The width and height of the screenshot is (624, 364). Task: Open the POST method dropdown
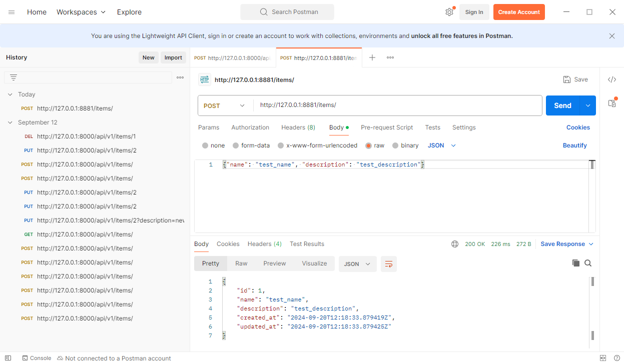(x=225, y=105)
